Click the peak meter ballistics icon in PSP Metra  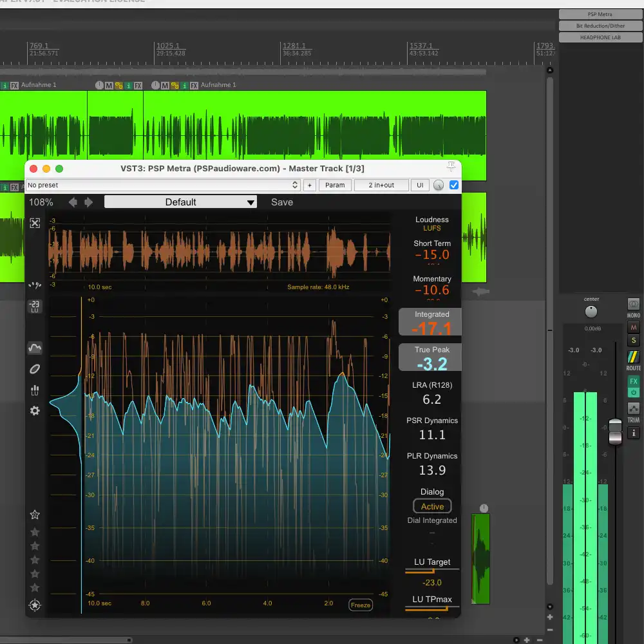(x=35, y=285)
